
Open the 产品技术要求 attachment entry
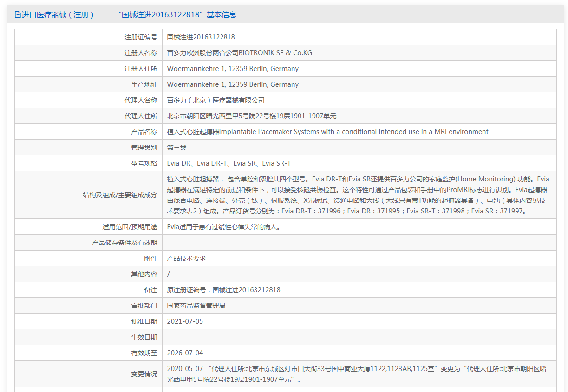(x=186, y=258)
